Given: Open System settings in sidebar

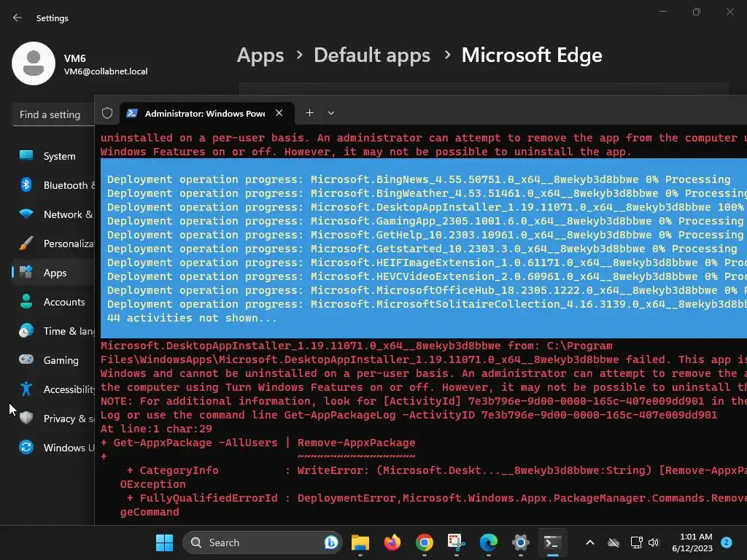Looking at the screenshot, I should tap(53, 156).
